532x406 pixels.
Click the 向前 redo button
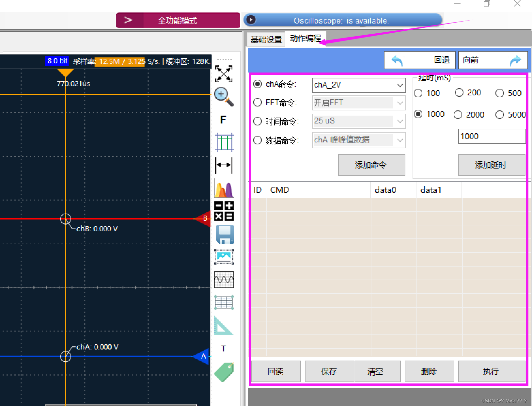coord(493,60)
